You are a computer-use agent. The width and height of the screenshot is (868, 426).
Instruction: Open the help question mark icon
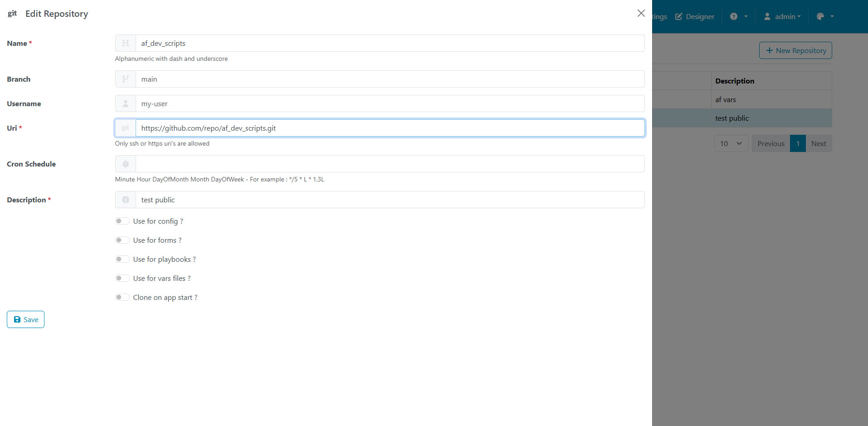(734, 16)
